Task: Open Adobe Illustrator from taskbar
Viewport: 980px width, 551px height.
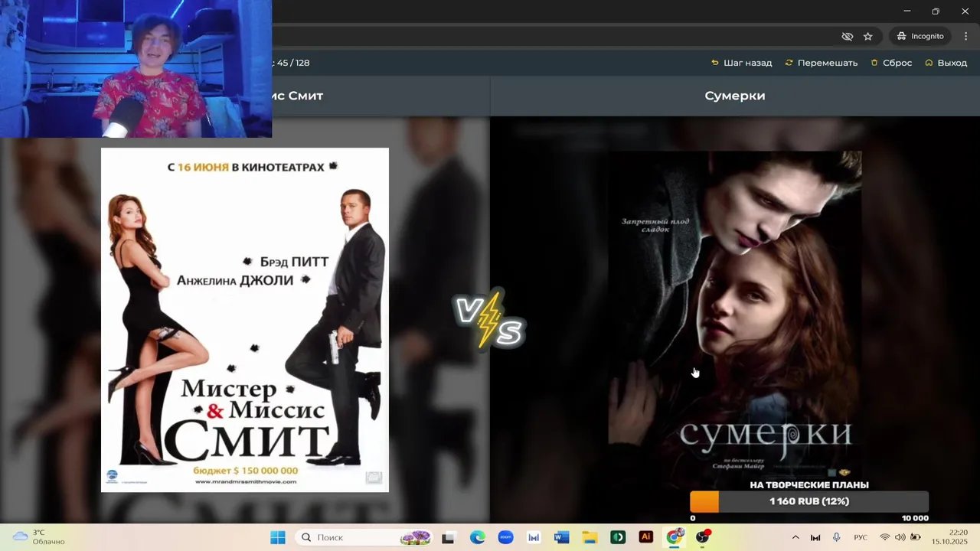Action: [x=645, y=537]
